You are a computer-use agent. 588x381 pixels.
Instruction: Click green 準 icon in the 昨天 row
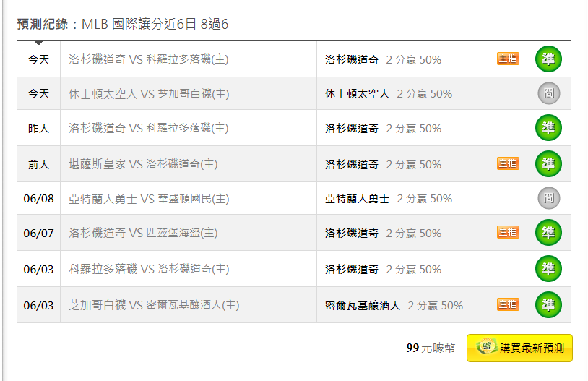point(548,128)
